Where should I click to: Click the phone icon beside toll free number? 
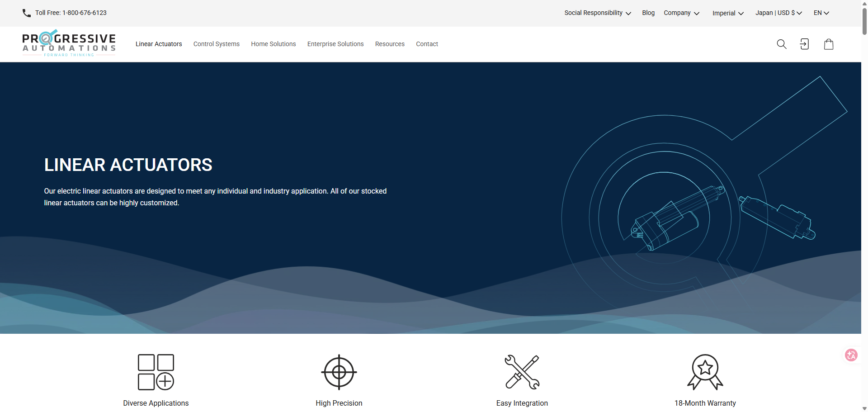point(27,13)
